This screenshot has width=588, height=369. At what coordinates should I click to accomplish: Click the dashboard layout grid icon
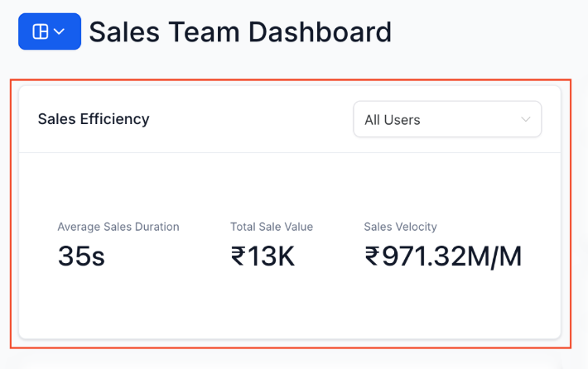[40, 31]
